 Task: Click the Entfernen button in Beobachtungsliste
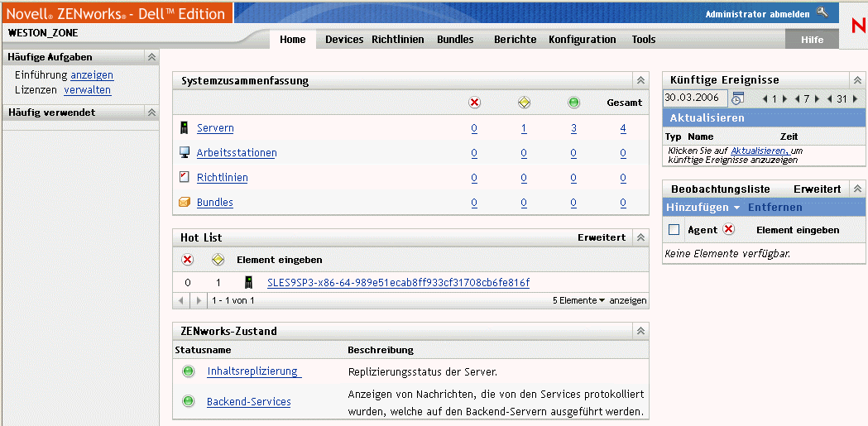(x=775, y=208)
